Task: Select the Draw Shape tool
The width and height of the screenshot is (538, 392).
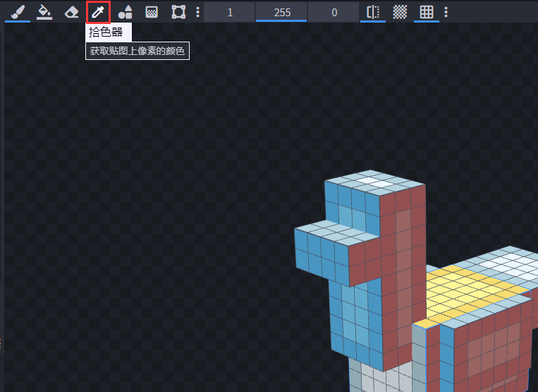Action: point(125,13)
